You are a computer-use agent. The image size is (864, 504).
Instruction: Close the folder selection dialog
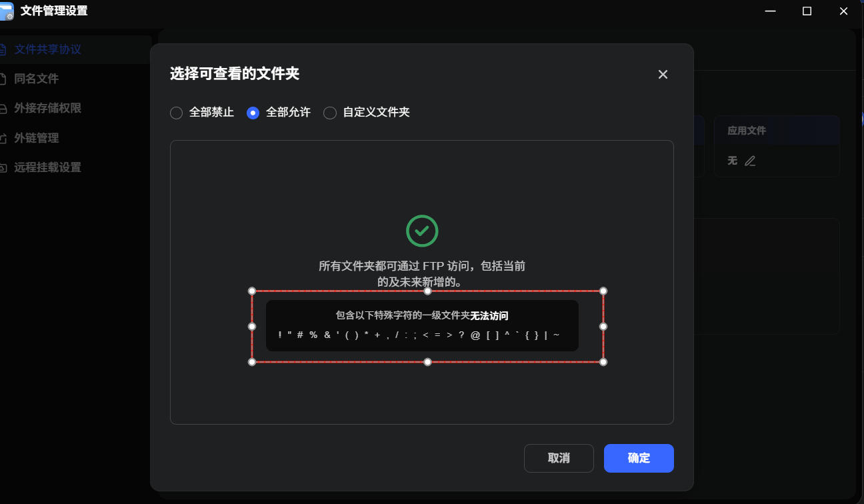663,75
